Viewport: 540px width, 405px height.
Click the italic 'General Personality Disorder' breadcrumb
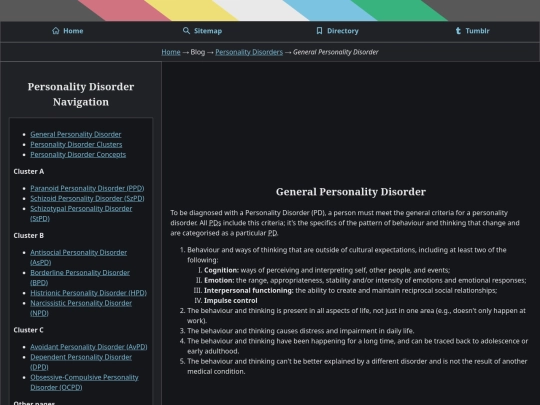336,52
